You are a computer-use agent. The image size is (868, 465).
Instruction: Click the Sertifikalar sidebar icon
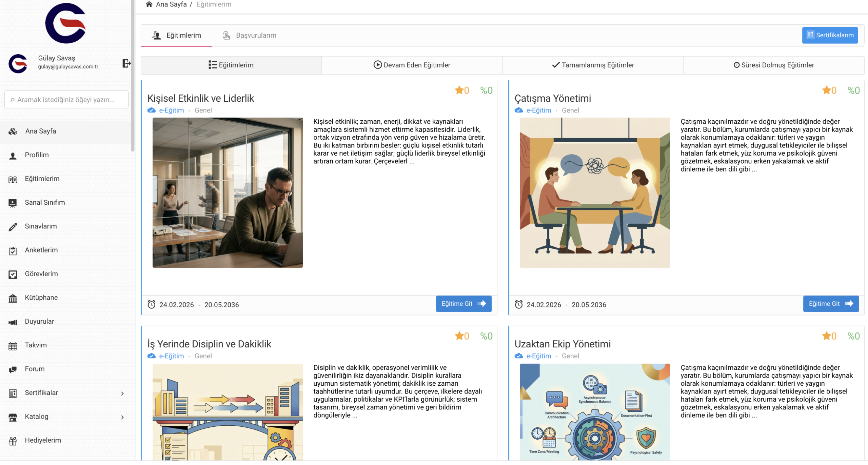pos(13,393)
